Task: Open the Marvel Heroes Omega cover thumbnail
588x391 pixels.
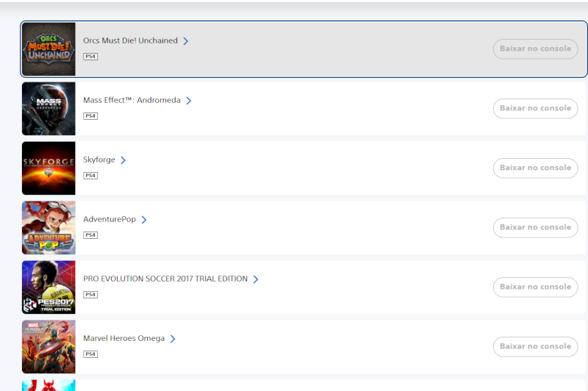Action: [49, 347]
